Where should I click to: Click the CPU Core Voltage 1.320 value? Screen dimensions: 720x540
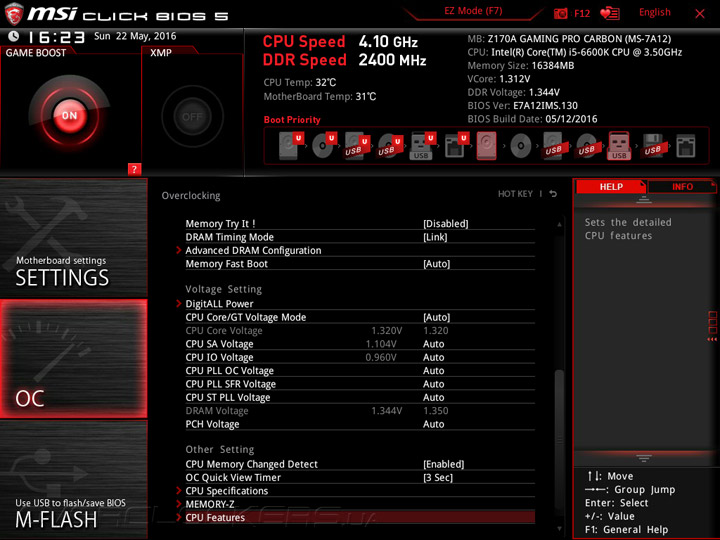[435, 330]
